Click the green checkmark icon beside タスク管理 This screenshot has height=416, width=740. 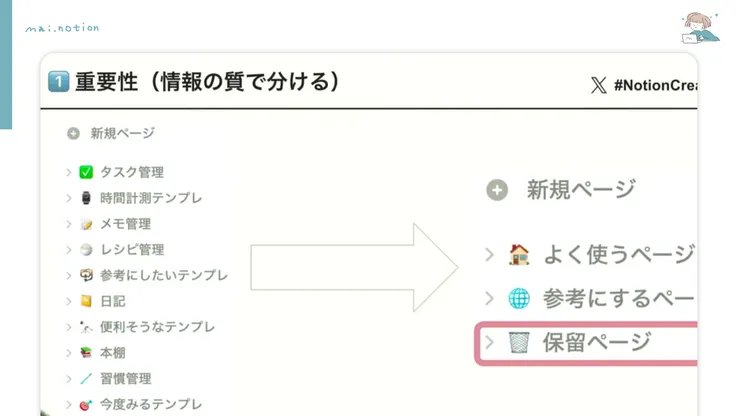tap(86, 172)
